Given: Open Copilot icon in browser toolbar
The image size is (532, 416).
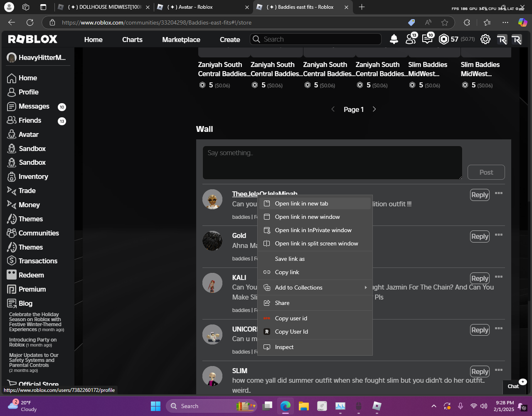Looking at the screenshot, I should pyautogui.click(x=522, y=22).
